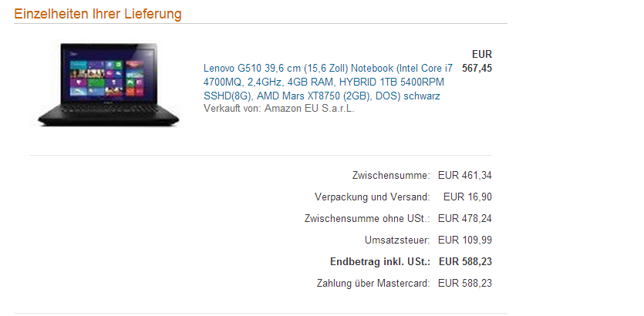644x316 pixels.
Task: Click the bold 'Endbetrag inkl. USt.:' label
Action: point(380,261)
